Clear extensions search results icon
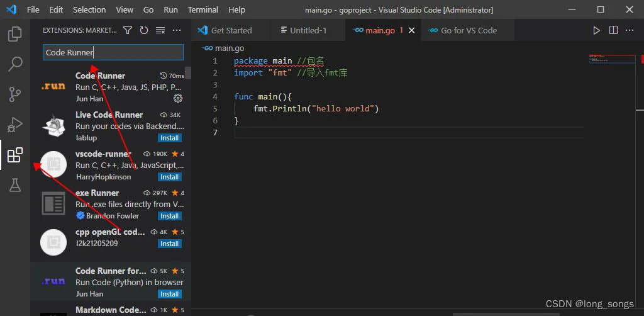Viewport: 644px width, 316px height. pos(160,30)
